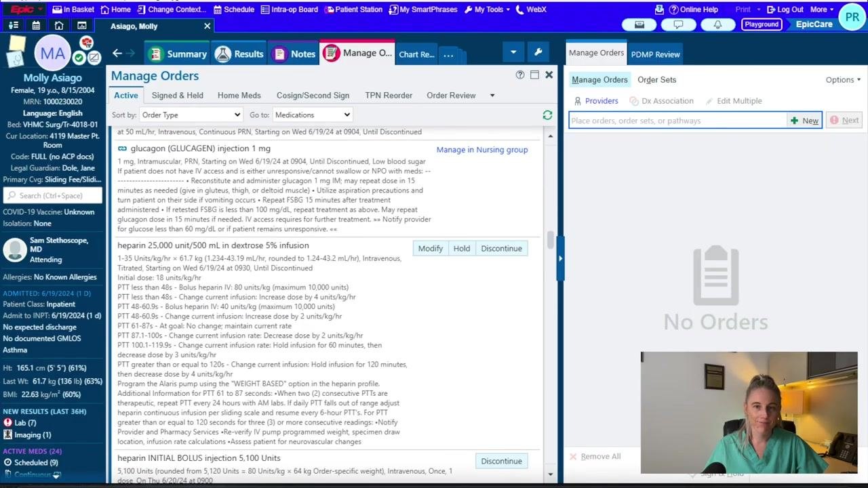Open the Go to Medications dropdown
Image resolution: width=868 pixels, height=488 pixels.
[312, 115]
